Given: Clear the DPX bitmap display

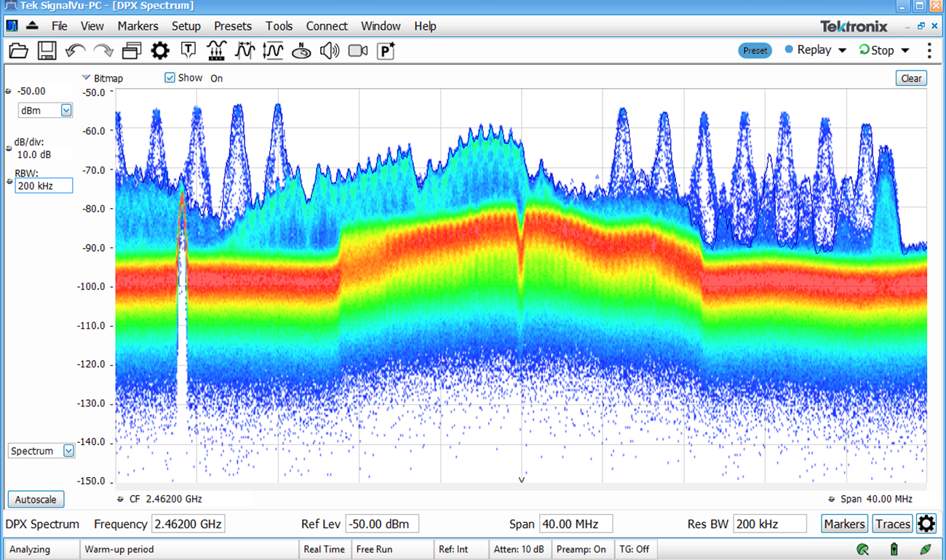Looking at the screenshot, I should point(910,78).
